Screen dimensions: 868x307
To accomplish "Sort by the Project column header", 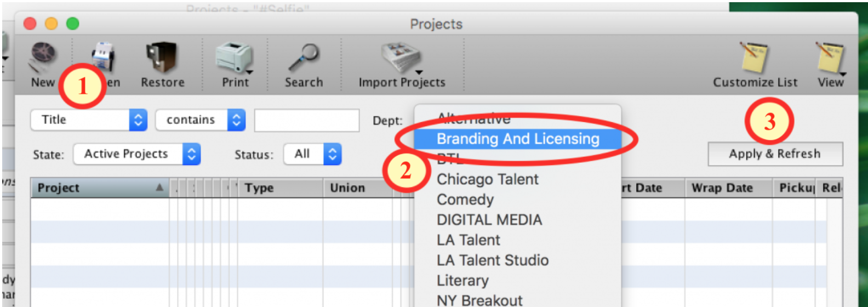I will tap(100, 188).
